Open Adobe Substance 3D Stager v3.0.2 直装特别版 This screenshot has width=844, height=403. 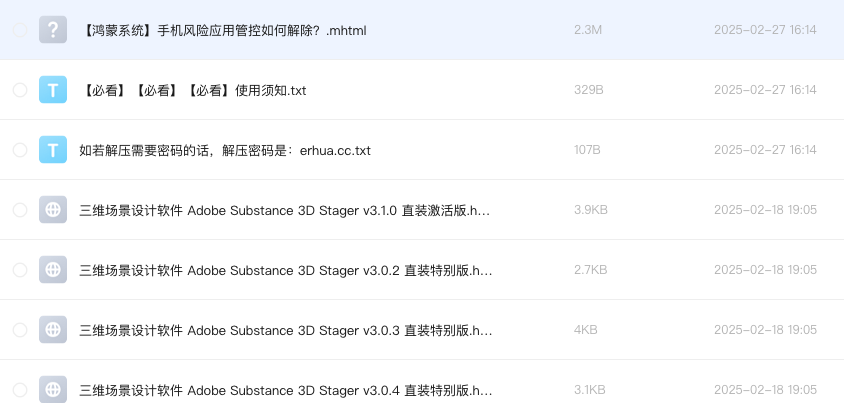pyautogui.click(x=286, y=271)
